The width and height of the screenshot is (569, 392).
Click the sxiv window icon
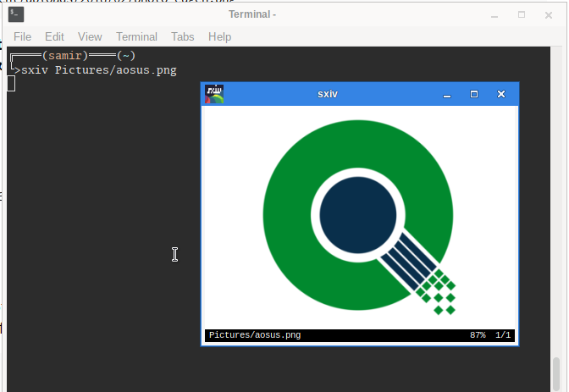point(214,94)
